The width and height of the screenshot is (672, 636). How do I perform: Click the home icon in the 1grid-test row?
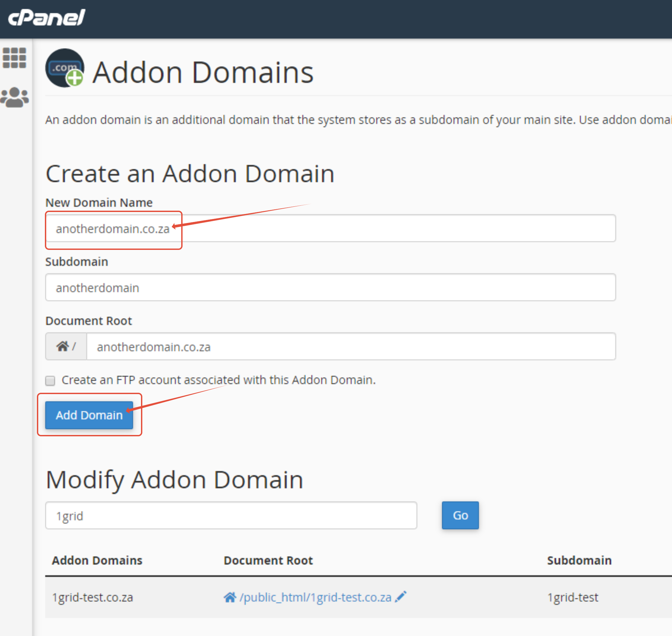[230, 597]
